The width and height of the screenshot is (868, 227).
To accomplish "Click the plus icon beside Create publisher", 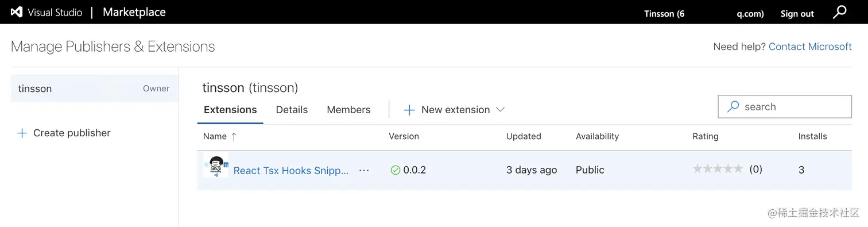I will pyautogui.click(x=22, y=133).
